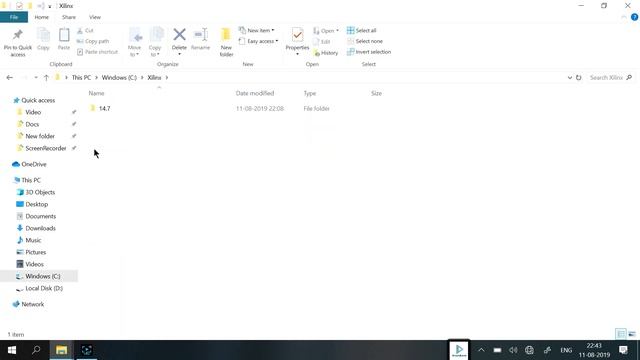Sort by the Size column header
This screenshot has height=360, width=640.
pyautogui.click(x=376, y=93)
